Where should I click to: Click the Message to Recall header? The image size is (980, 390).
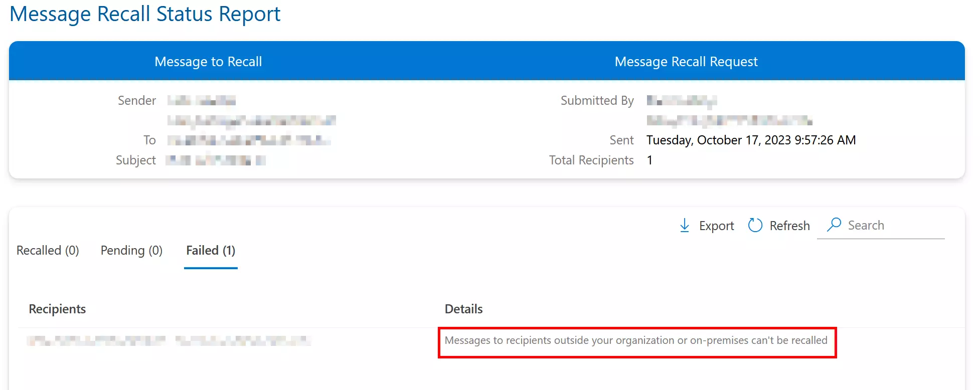point(208,62)
